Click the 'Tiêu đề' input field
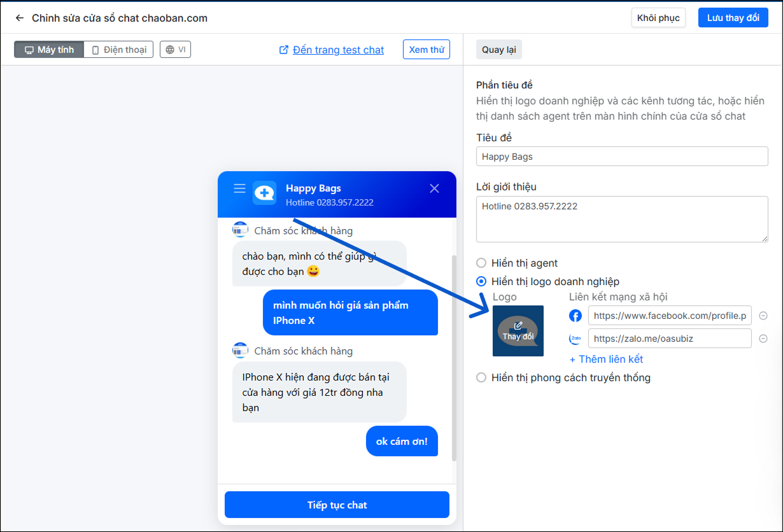 (622, 157)
